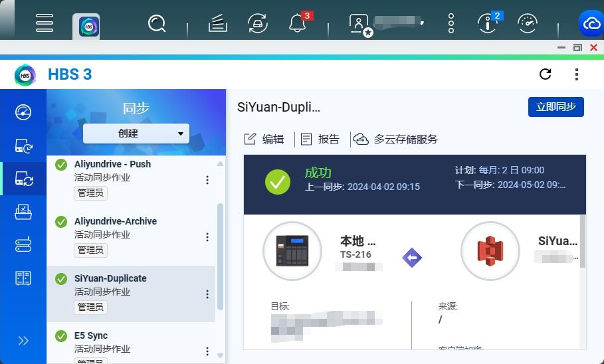This screenshot has width=604, height=364.
Task: Expand the sidebar with double chevron
Action: (x=23, y=341)
